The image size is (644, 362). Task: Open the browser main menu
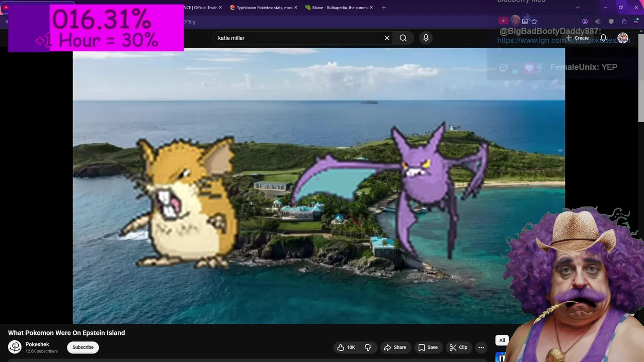pos(636,22)
